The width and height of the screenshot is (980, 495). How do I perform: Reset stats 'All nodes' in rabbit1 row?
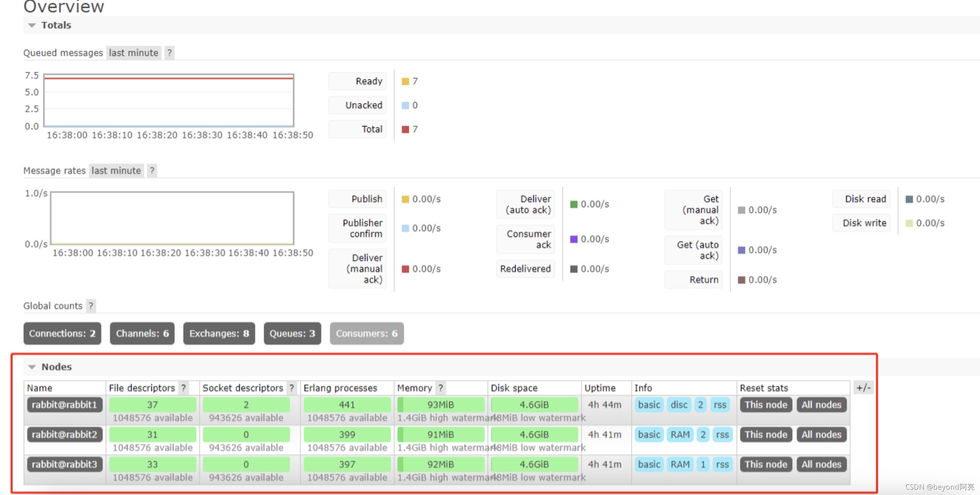point(821,405)
